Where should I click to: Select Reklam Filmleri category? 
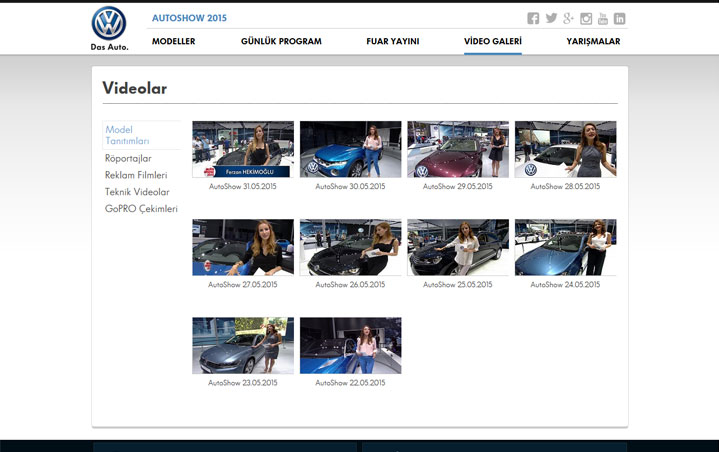[136, 175]
